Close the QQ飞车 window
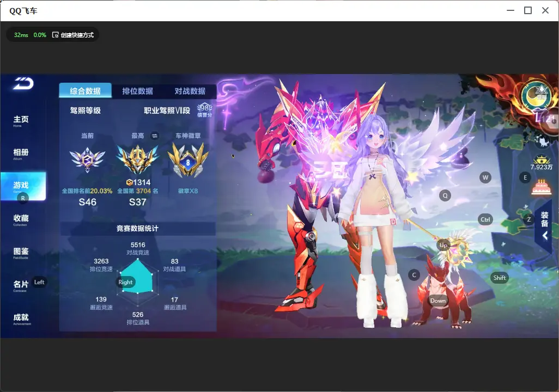 (x=545, y=11)
